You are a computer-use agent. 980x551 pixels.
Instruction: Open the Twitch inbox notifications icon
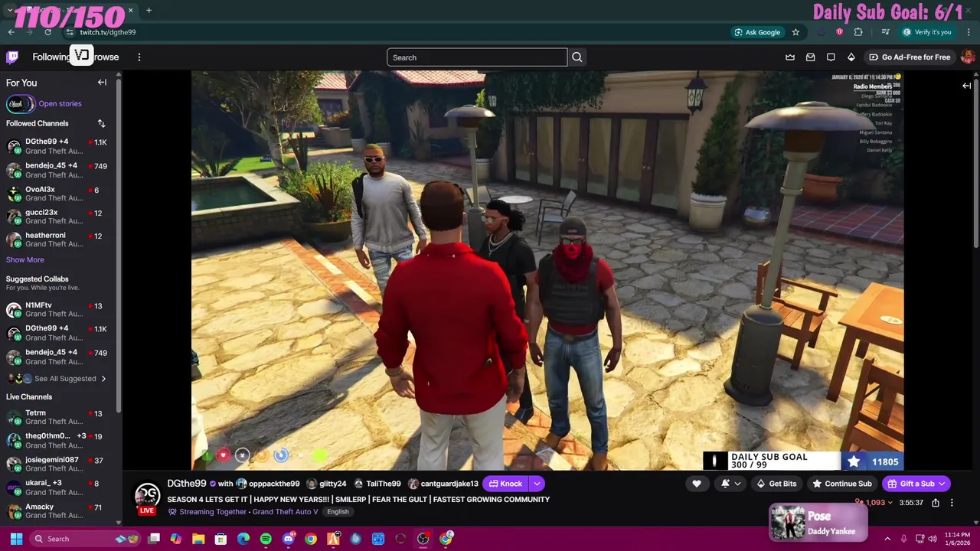(810, 57)
